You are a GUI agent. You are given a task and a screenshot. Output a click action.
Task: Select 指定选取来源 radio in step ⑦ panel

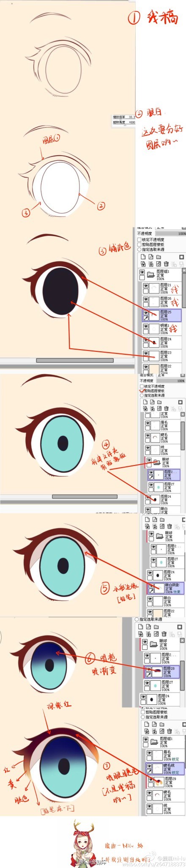(142, 717)
